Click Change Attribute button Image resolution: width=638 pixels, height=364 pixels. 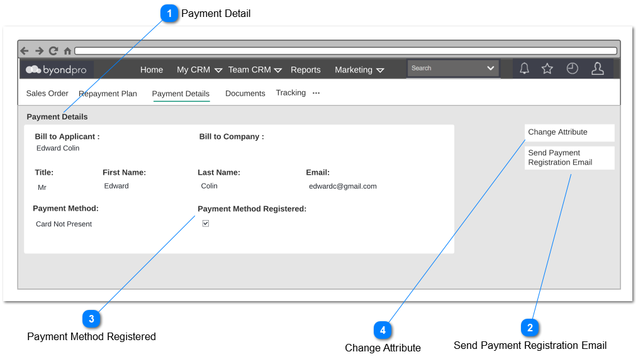pyautogui.click(x=569, y=133)
